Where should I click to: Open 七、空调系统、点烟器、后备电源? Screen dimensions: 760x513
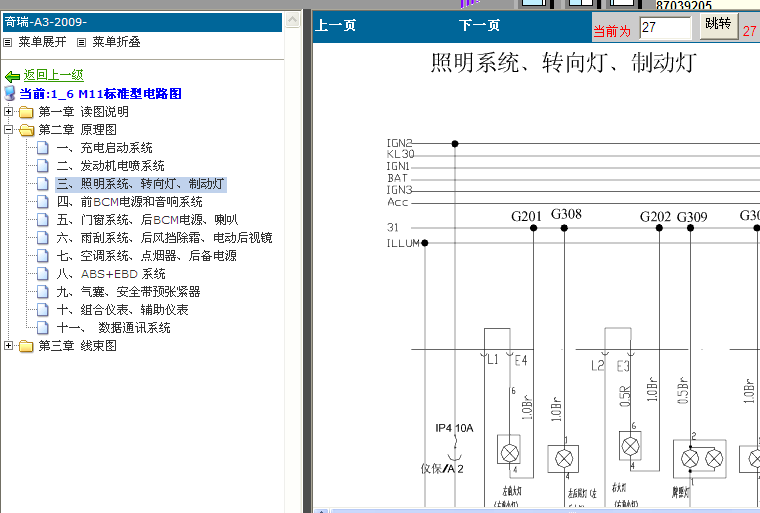[x=146, y=256]
